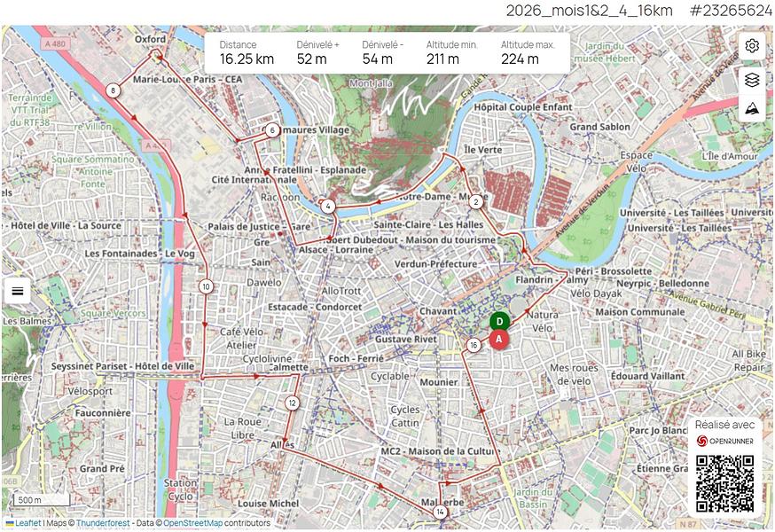Open the Thunderforest attribution link

pyautogui.click(x=102, y=524)
